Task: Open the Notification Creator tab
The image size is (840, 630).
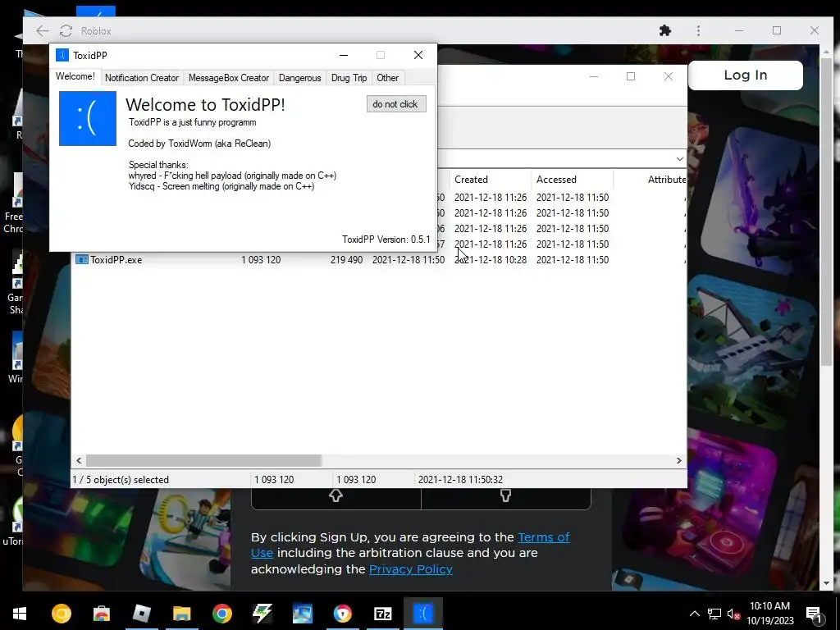Action: [141, 78]
